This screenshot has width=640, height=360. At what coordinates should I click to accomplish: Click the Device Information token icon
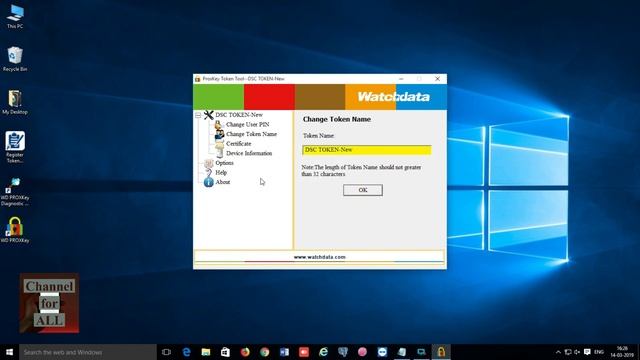(220, 153)
